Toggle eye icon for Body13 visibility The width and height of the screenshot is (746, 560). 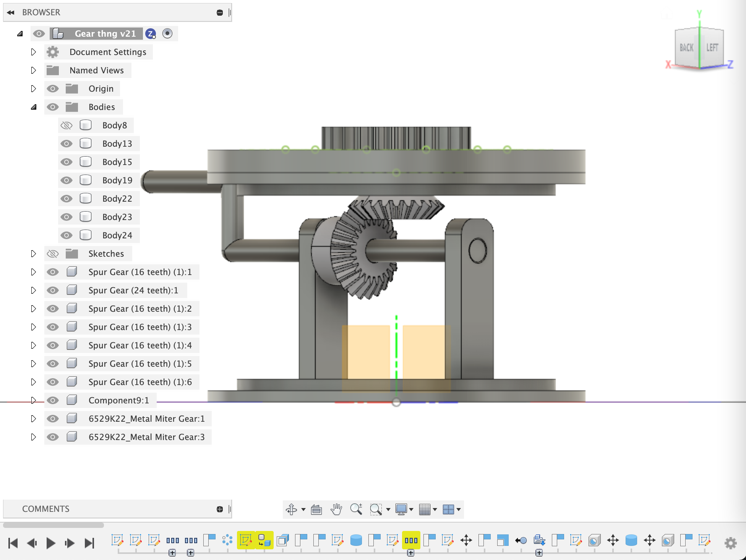pyautogui.click(x=66, y=143)
